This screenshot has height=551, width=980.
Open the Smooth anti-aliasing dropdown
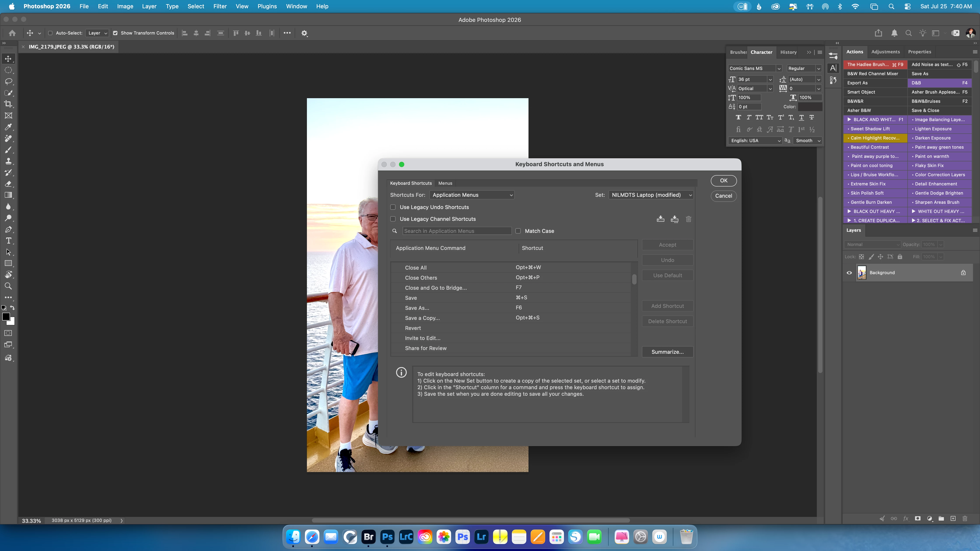(808, 141)
